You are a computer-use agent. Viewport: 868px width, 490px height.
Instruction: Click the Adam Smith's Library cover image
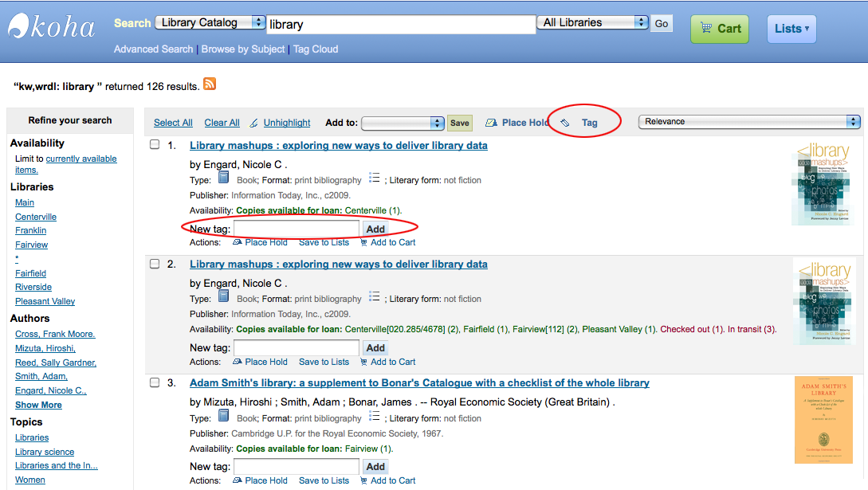[x=823, y=420]
